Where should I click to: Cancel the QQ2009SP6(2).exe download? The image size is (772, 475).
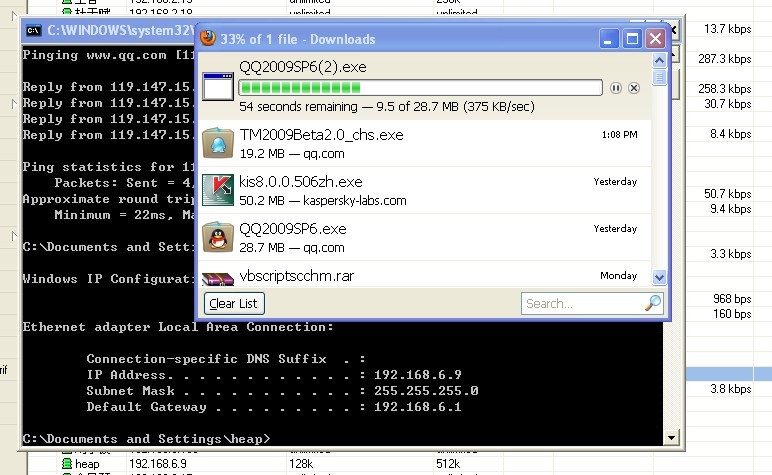tap(634, 88)
